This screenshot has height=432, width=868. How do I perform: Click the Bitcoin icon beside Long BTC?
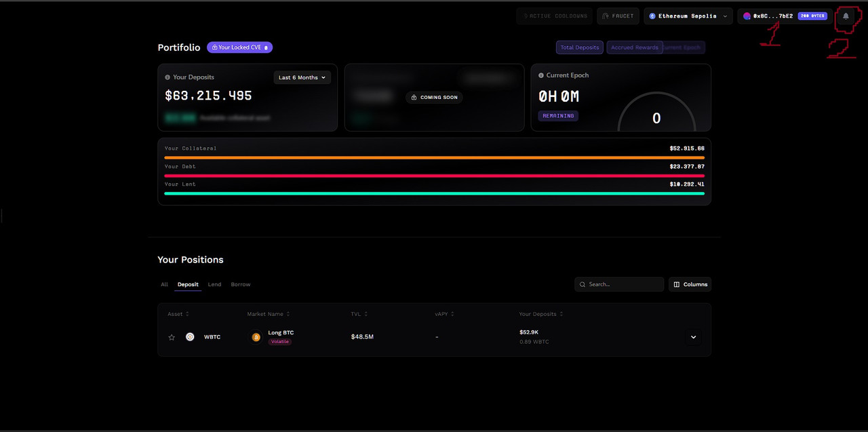(x=256, y=337)
